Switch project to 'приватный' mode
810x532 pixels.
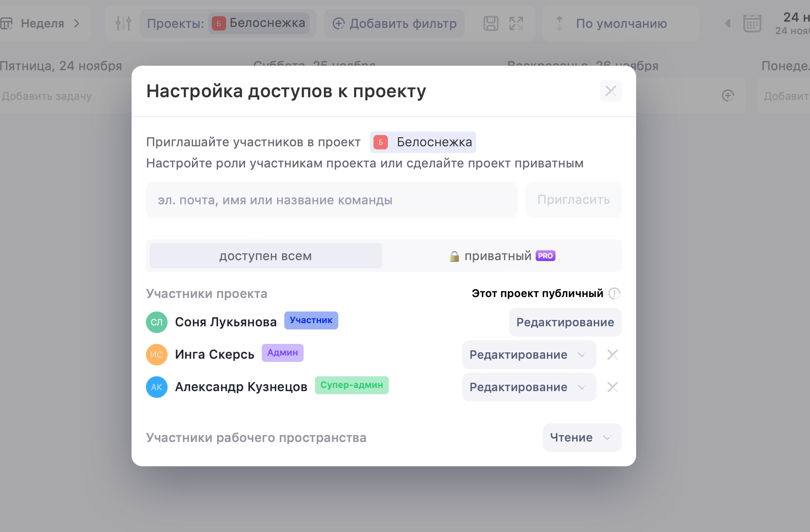(x=502, y=256)
